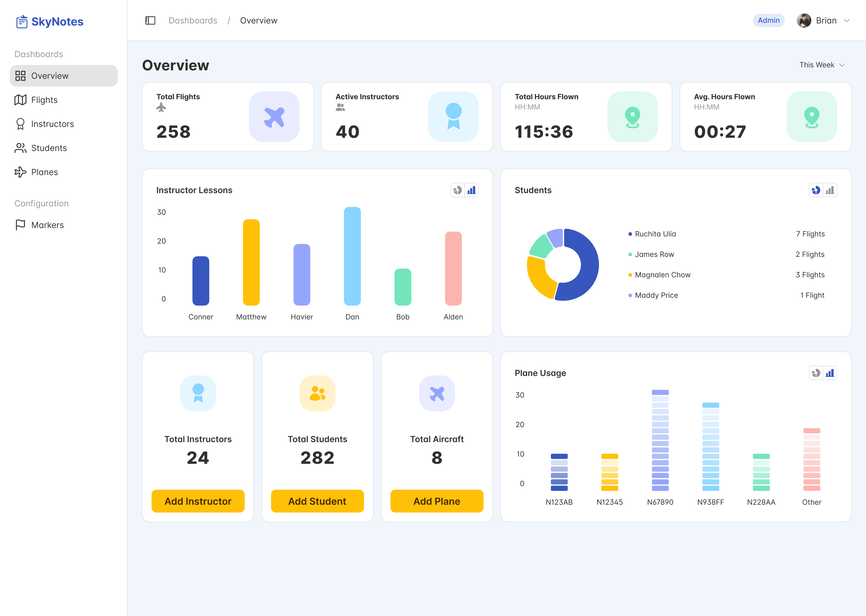Image resolution: width=866 pixels, height=616 pixels.
Task: Go to Instructors in the sidebar
Action: click(64, 124)
